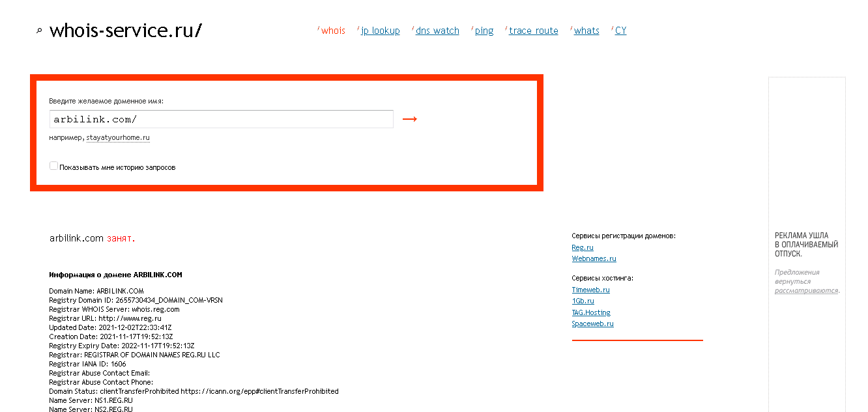Switch to the ip lookup tab
Image resolution: width=868 pixels, height=412 pixels.
click(380, 31)
